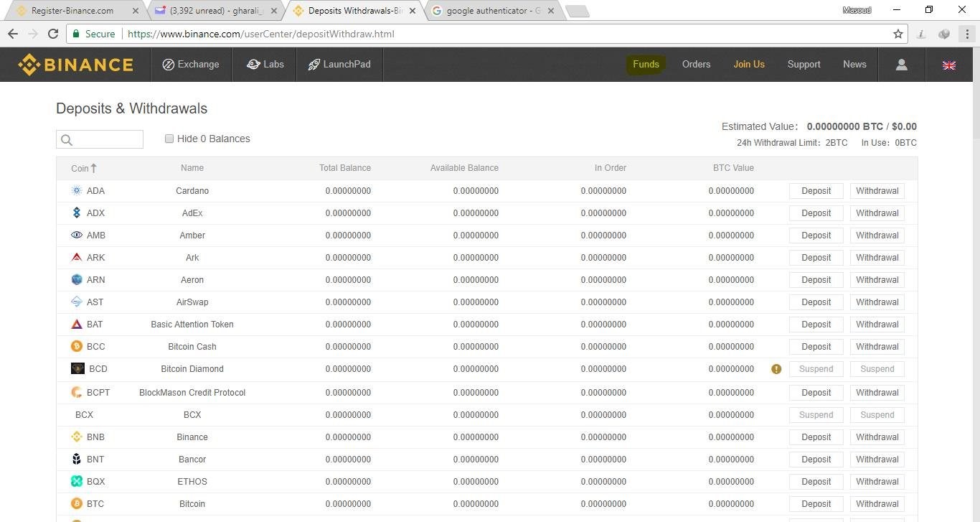Click Withdrawal for Bitcoin BTC

tap(877, 504)
